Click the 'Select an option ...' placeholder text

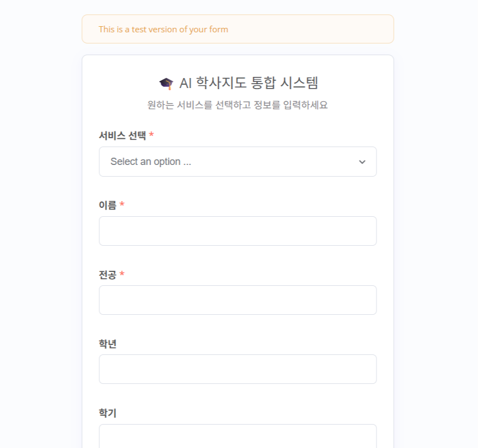151,162
